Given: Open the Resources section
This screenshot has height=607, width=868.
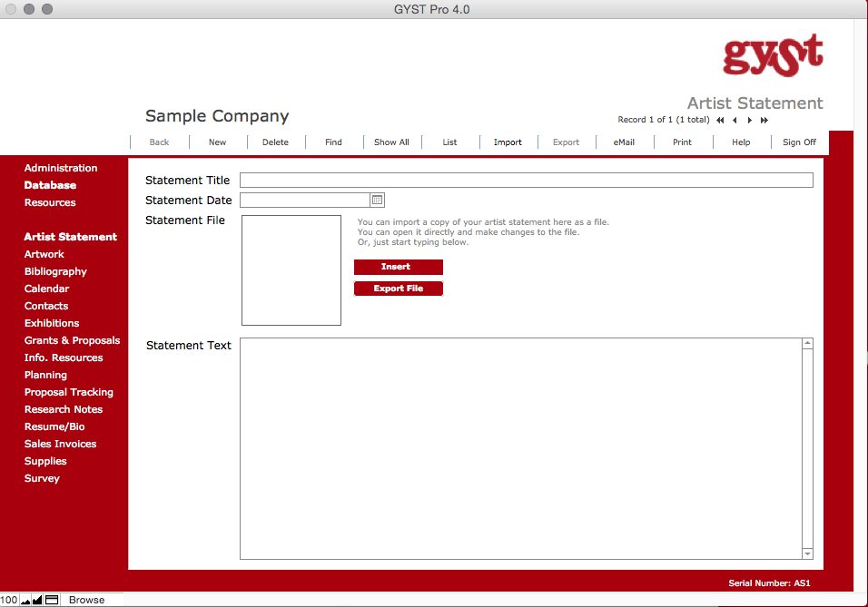Looking at the screenshot, I should tap(50, 202).
